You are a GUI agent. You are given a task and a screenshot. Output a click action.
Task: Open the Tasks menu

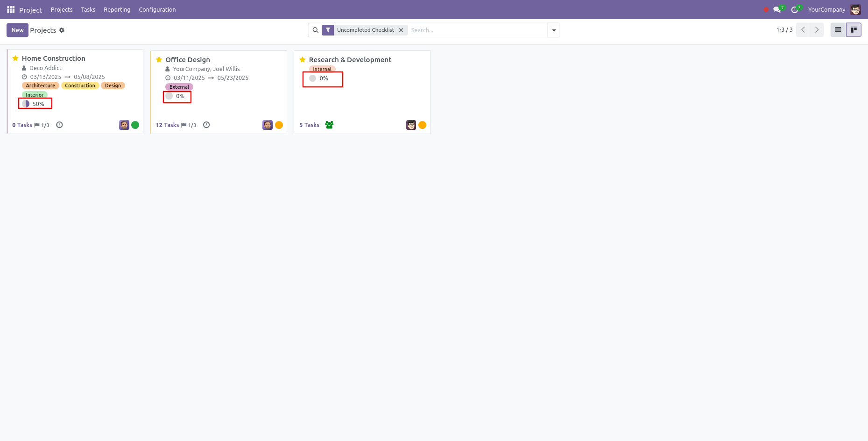point(88,9)
